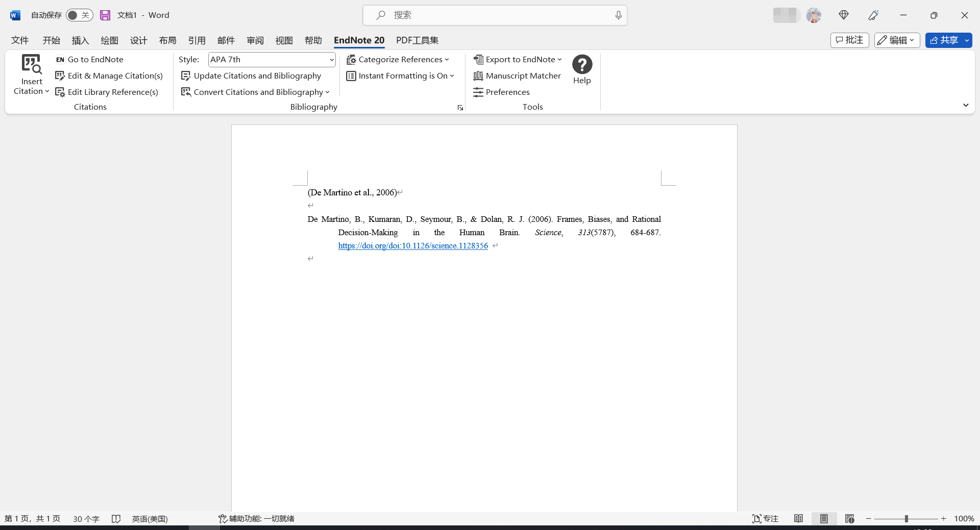
Task: Click the zoom out minus button
Action: coord(868,519)
